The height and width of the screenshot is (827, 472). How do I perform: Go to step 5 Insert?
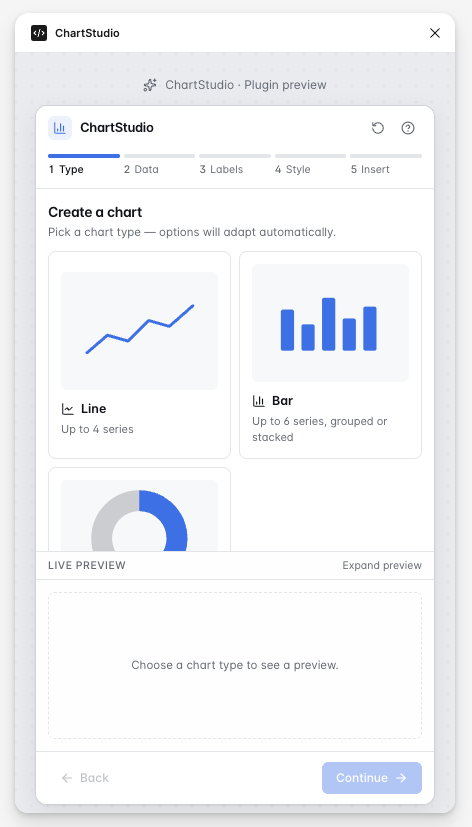point(386,164)
